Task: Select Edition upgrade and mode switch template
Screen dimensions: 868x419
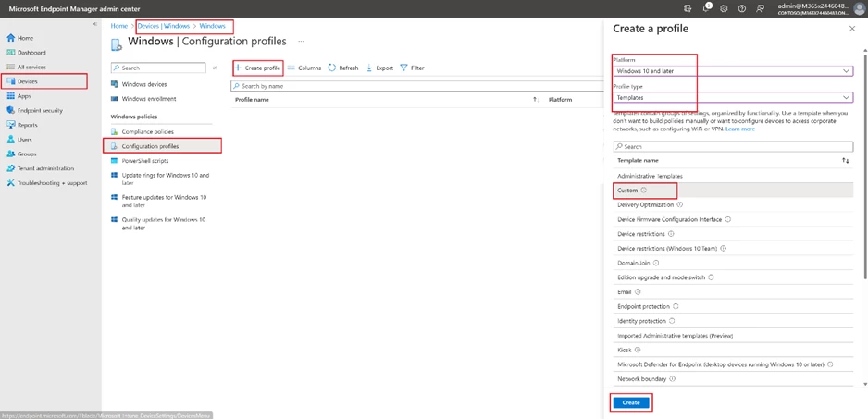Action: [x=733, y=277]
